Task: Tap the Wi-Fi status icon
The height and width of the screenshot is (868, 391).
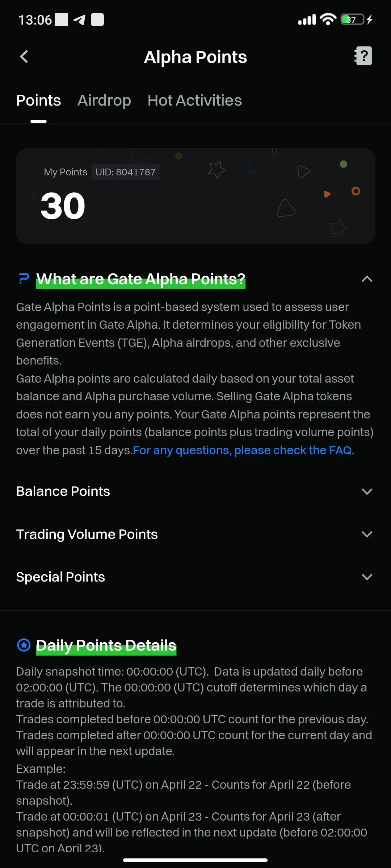Action: pyautogui.click(x=328, y=19)
